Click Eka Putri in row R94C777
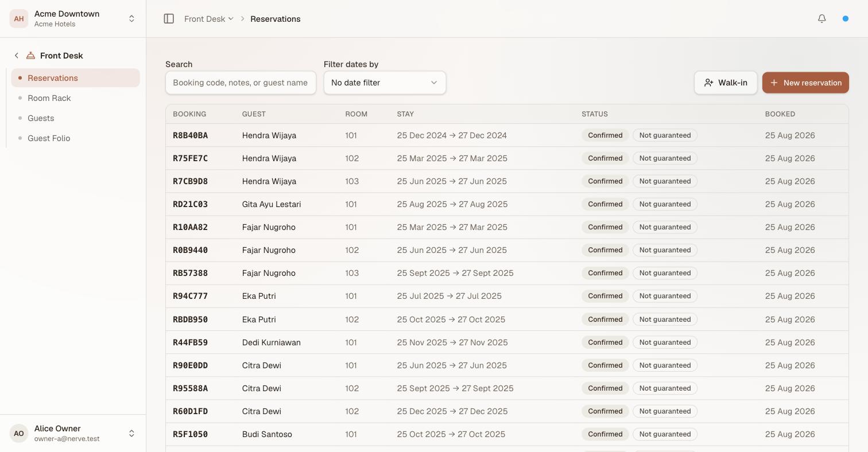 [x=259, y=296]
